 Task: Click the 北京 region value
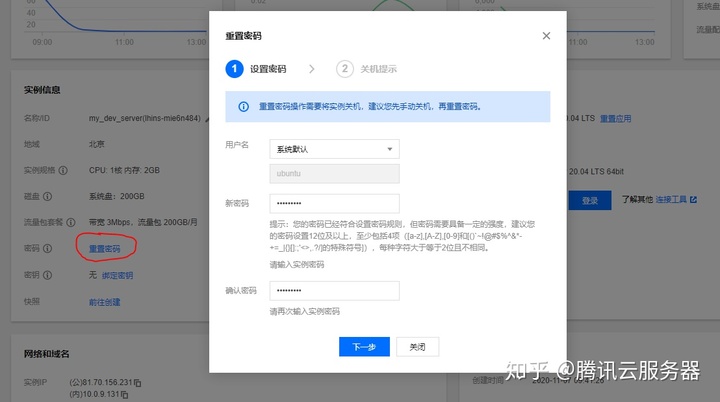(x=97, y=144)
